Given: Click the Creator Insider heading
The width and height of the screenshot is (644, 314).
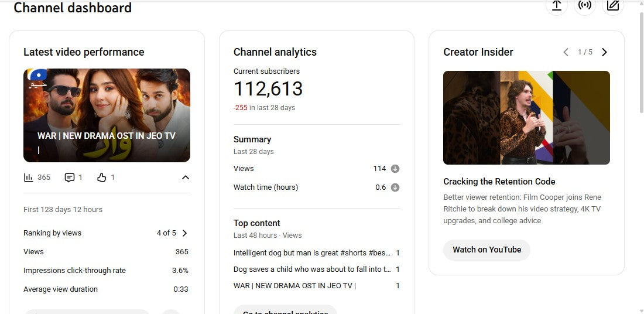Looking at the screenshot, I should pyautogui.click(x=478, y=52).
